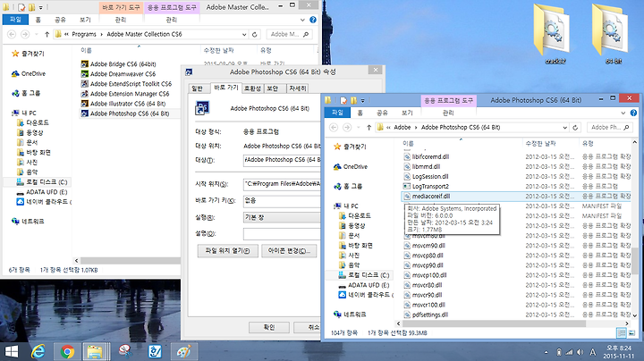Screen dimensions: 644x361
Task: Click the network signal icon in the system tray
Action: [569, 352]
